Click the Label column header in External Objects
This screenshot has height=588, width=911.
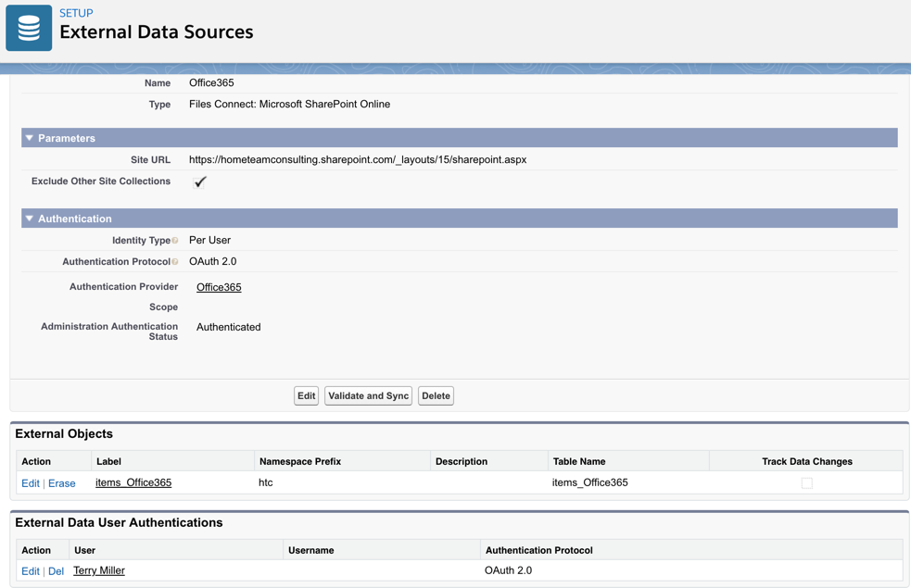[x=108, y=461]
